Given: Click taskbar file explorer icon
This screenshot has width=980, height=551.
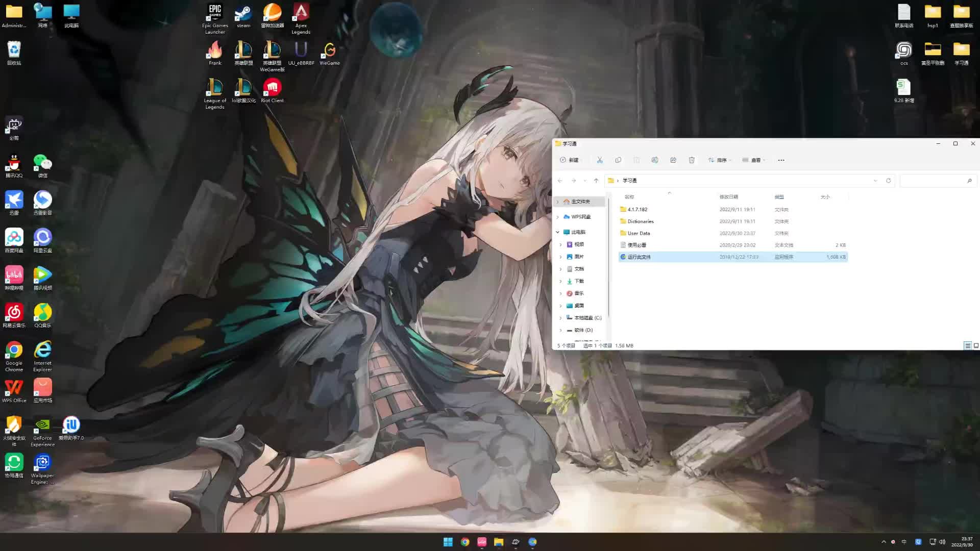Looking at the screenshot, I should point(498,542).
